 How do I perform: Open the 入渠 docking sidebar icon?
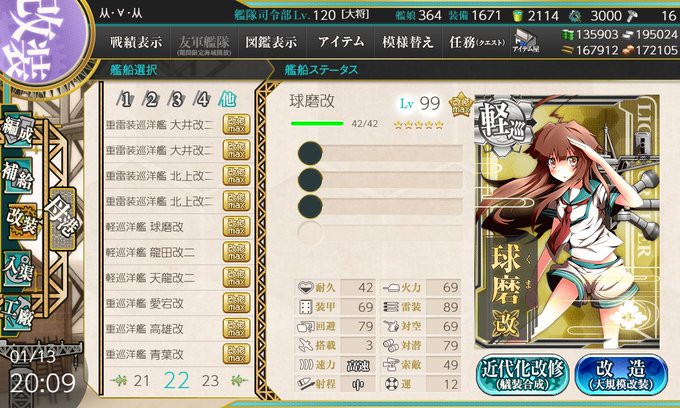[18, 268]
